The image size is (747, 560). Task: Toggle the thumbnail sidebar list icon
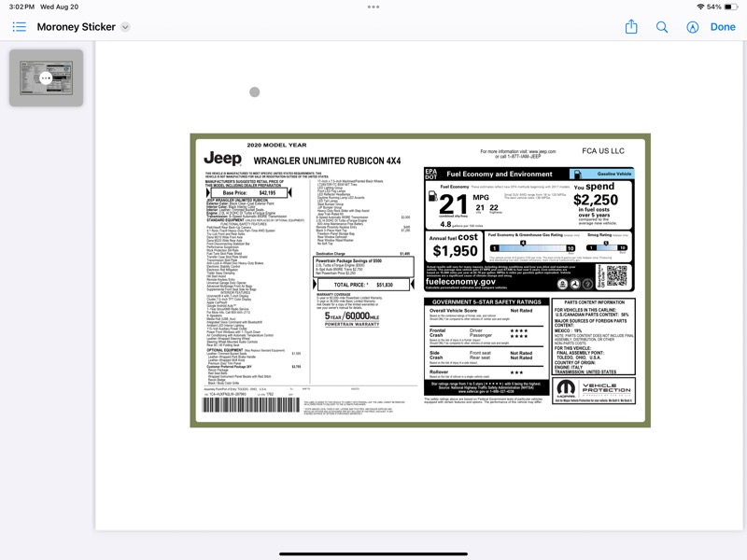[x=19, y=27]
